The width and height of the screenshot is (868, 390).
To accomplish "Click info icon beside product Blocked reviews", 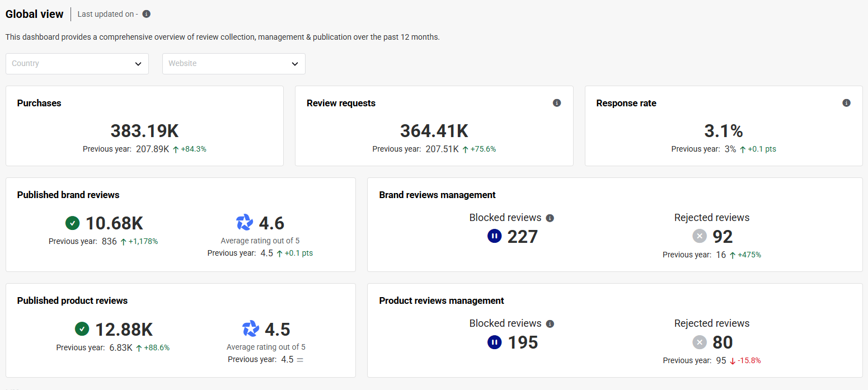I will click(x=550, y=324).
